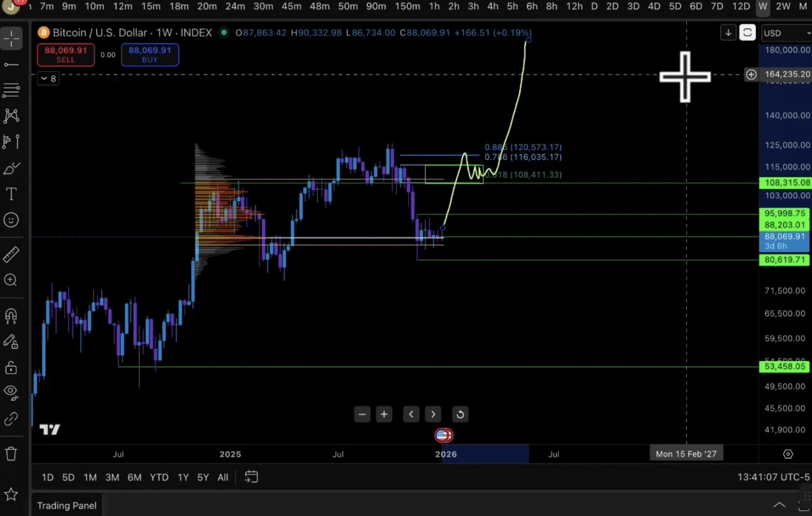Open the forecasting and position tools
812x516 pixels.
[x=11, y=142]
